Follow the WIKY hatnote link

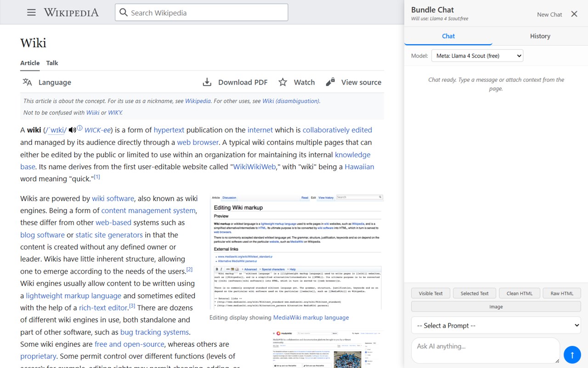click(x=115, y=112)
